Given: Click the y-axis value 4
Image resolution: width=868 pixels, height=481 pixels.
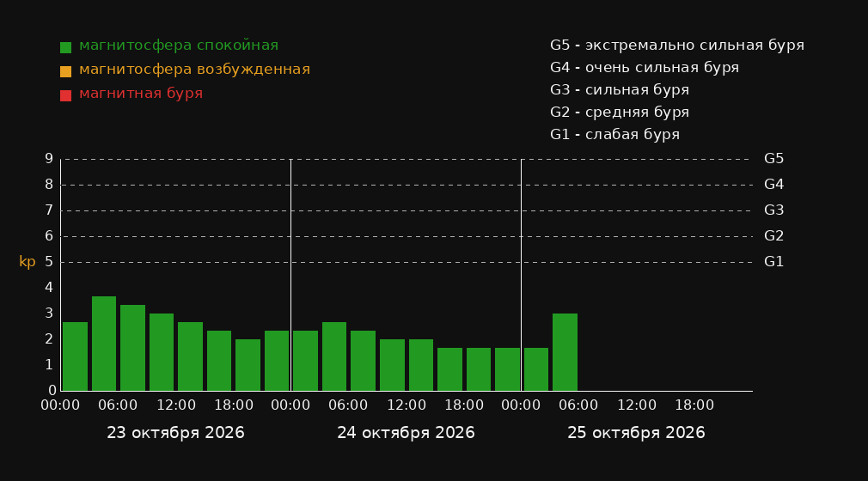Looking at the screenshot, I should click(x=49, y=287).
